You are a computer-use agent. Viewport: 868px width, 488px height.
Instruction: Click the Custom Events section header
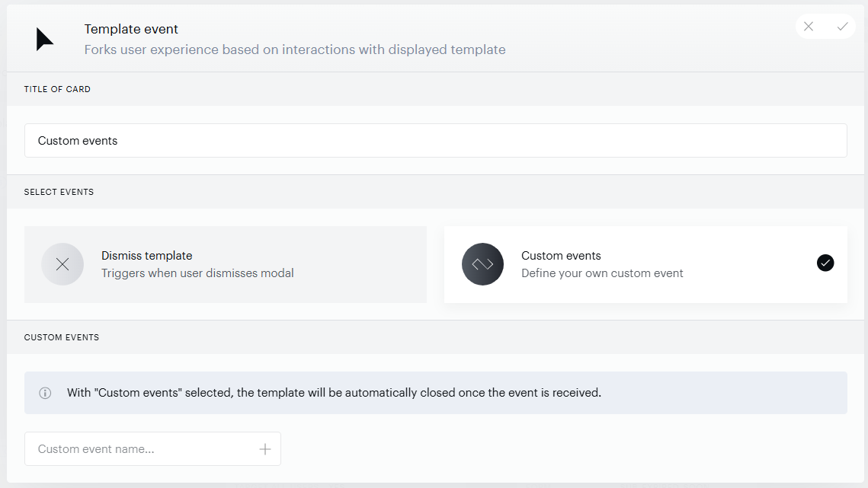(x=62, y=337)
